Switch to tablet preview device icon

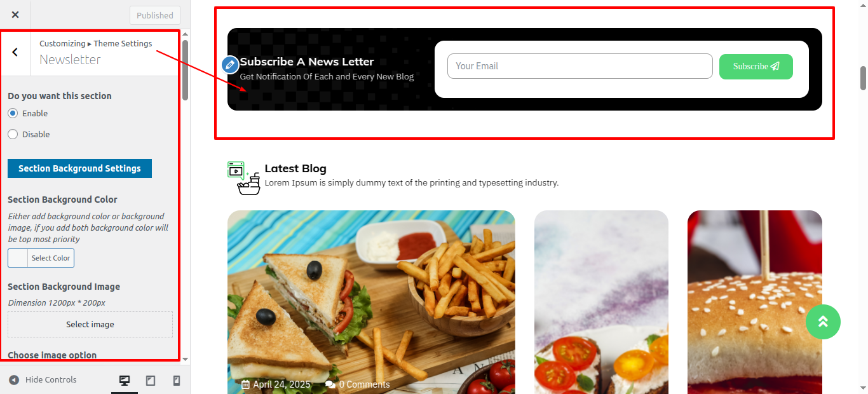coord(151,381)
